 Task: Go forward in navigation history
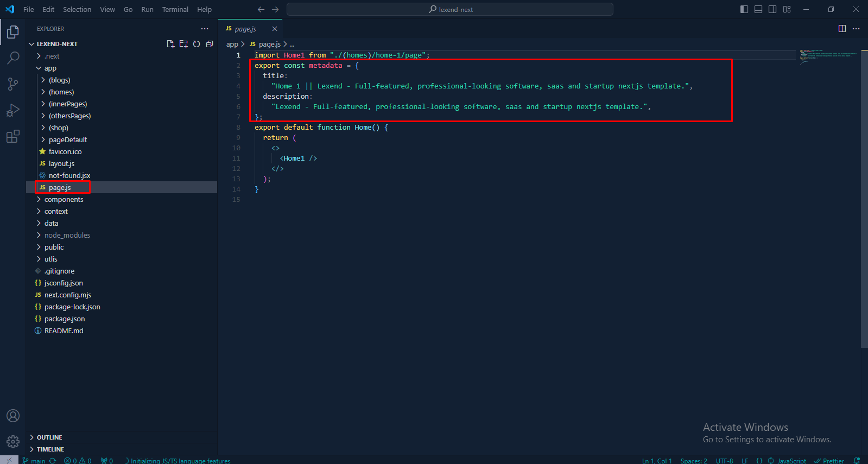point(275,9)
